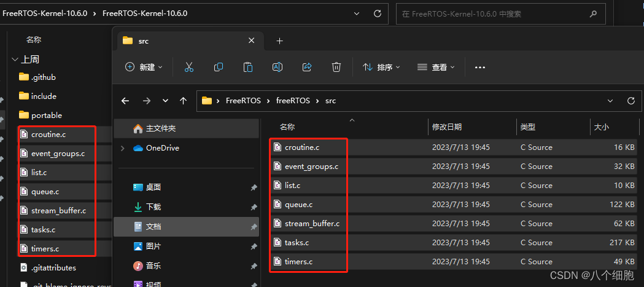
Task: Select croutine.c in back window
Action: coord(48,135)
